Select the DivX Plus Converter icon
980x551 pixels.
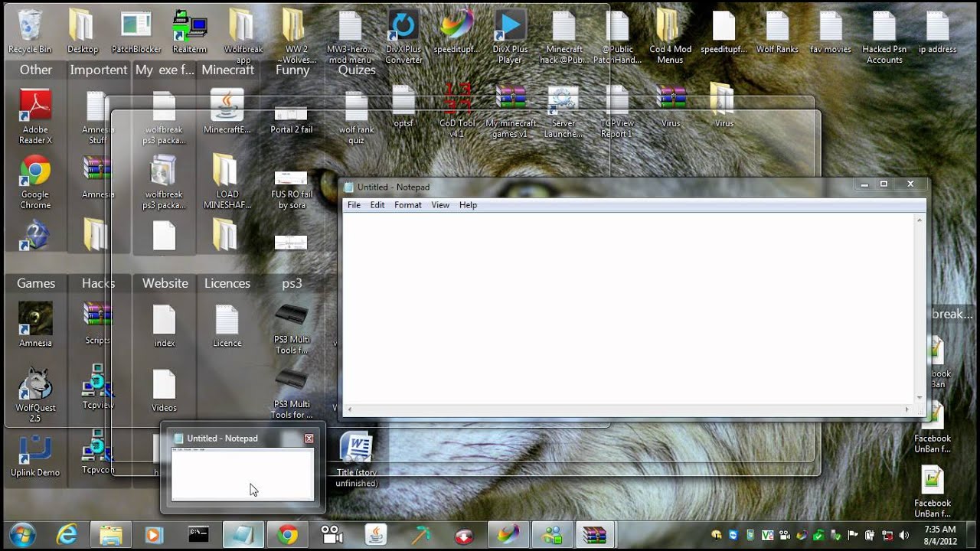[x=403, y=37]
